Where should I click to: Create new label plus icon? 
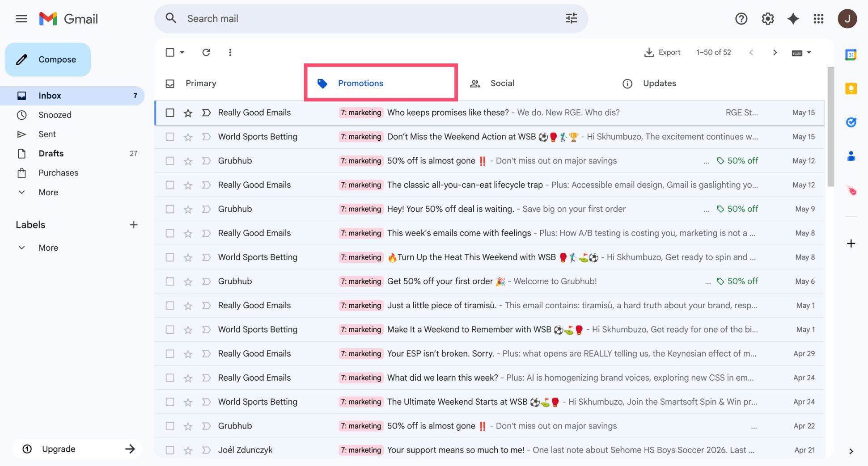(133, 225)
